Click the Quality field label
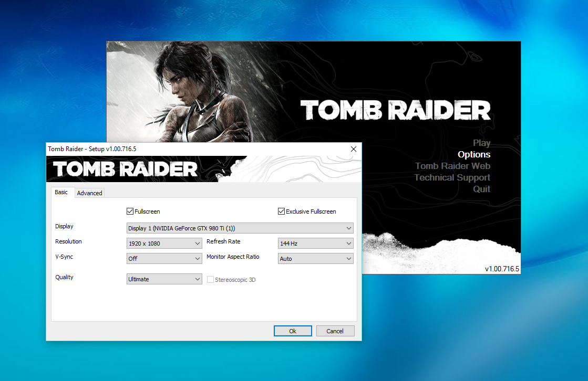 point(64,277)
